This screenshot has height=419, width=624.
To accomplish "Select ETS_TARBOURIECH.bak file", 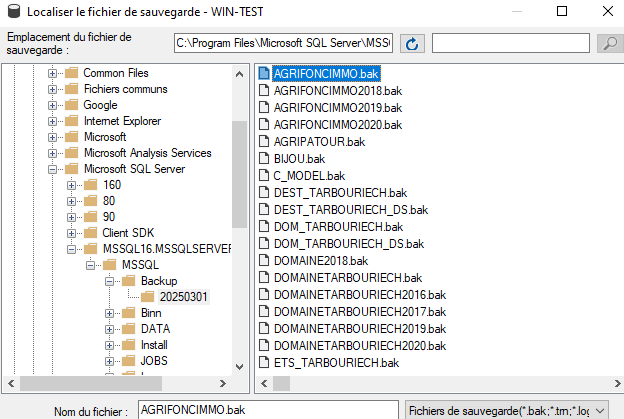I will click(x=336, y=362).
